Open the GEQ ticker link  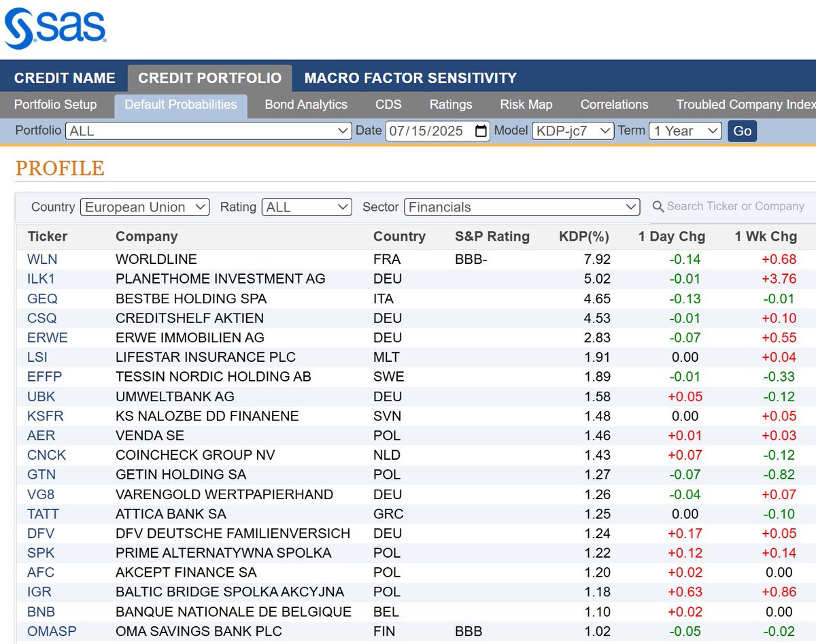pos(42,299)
